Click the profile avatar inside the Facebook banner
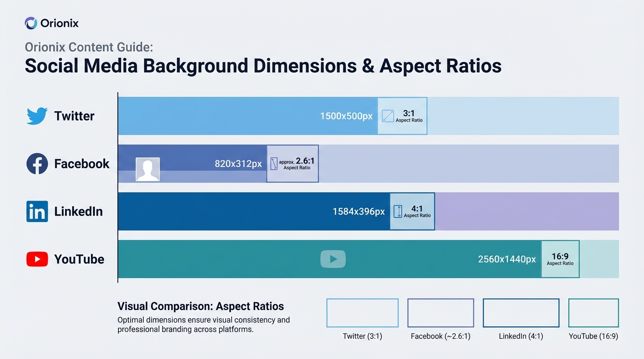Screen dimensions: 644x359 (x=148, y=169)
